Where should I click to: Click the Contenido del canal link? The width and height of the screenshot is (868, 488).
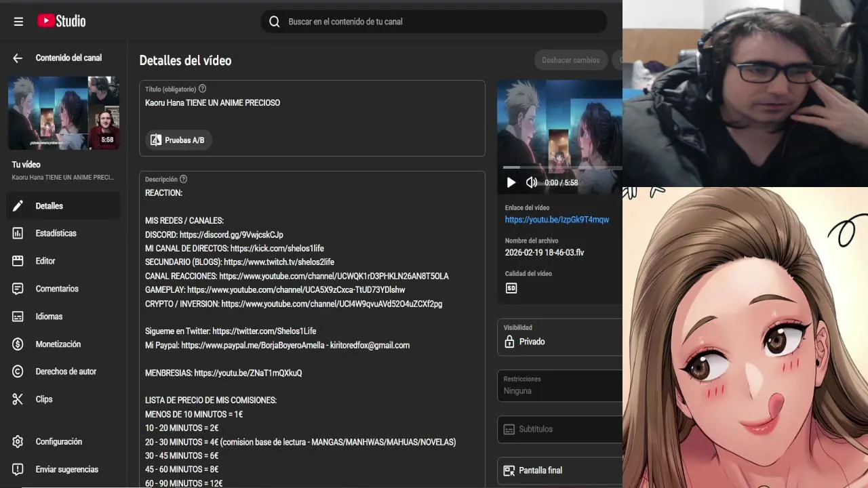click(68, 58)
